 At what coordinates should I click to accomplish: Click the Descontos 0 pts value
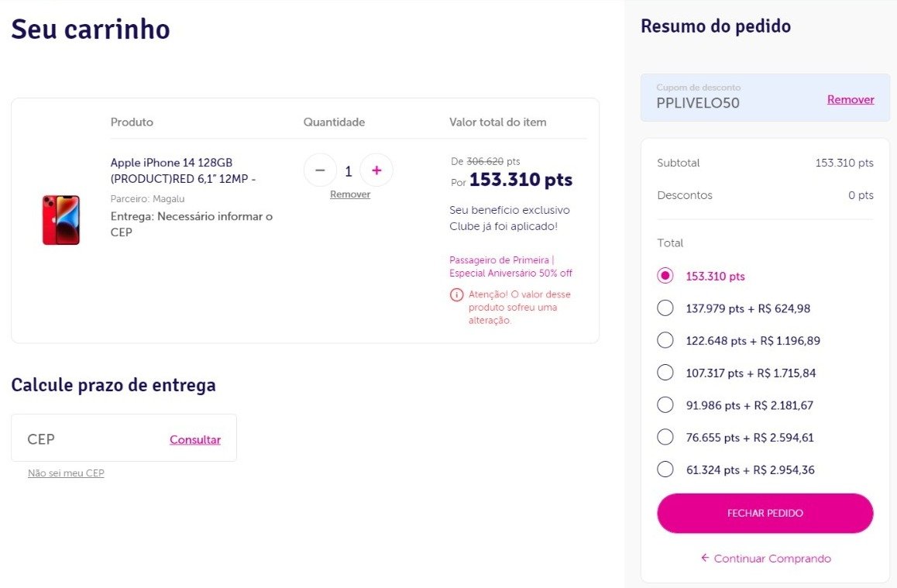point(861,195)
